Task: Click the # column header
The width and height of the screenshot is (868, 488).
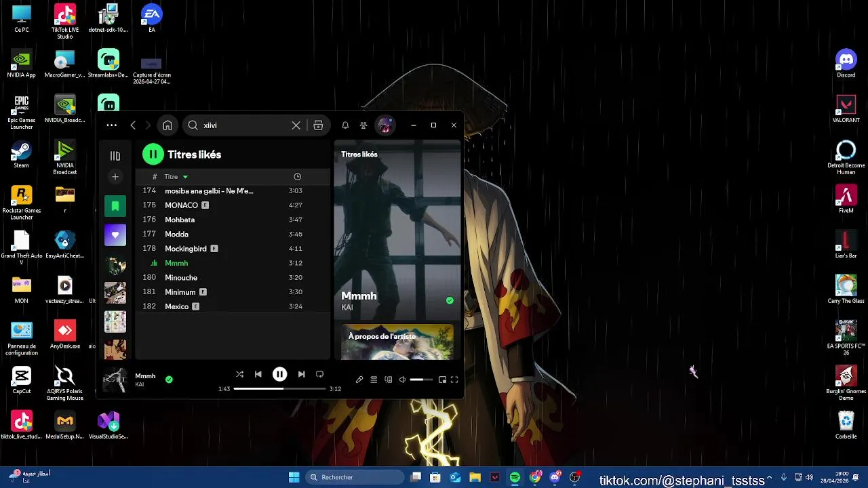Action: tap(155, 177)
